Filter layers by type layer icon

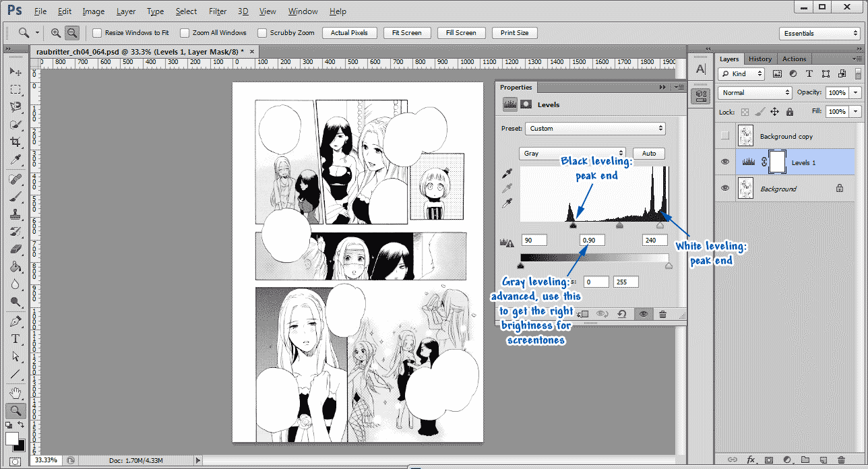(x=809, y=73)
